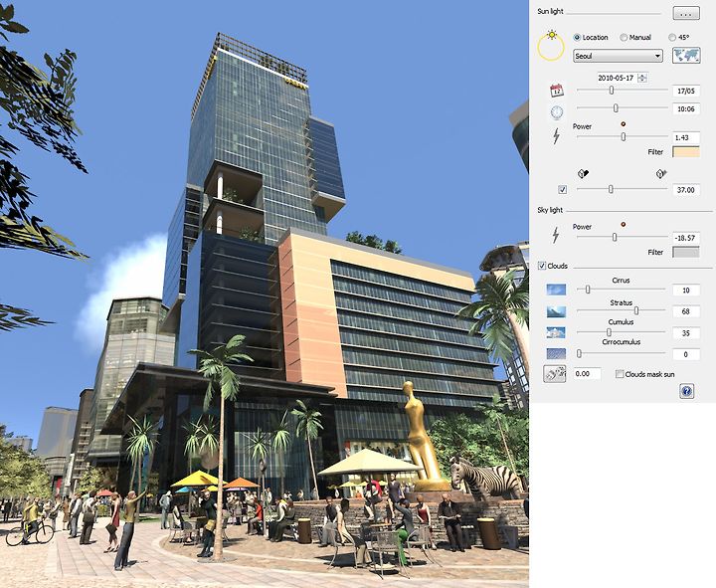The height and width of the screenshot is (588, 716).
Task: Open the Seoul city dropdown
Action: tap(618, 56)
